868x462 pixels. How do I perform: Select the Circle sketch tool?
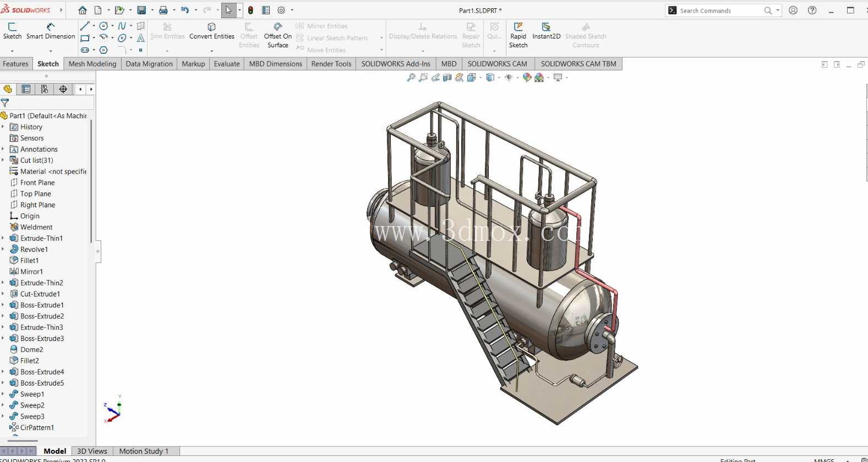click(103, 26)
